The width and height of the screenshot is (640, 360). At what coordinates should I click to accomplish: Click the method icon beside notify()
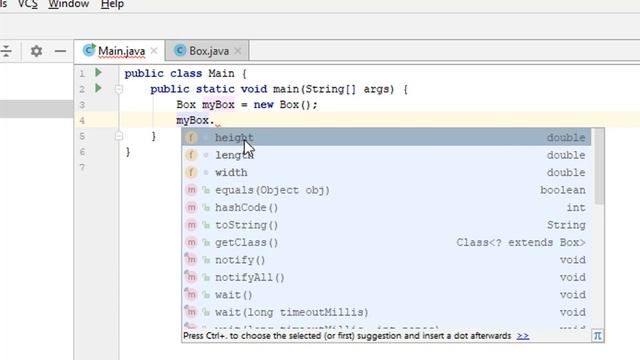[191, 260]
